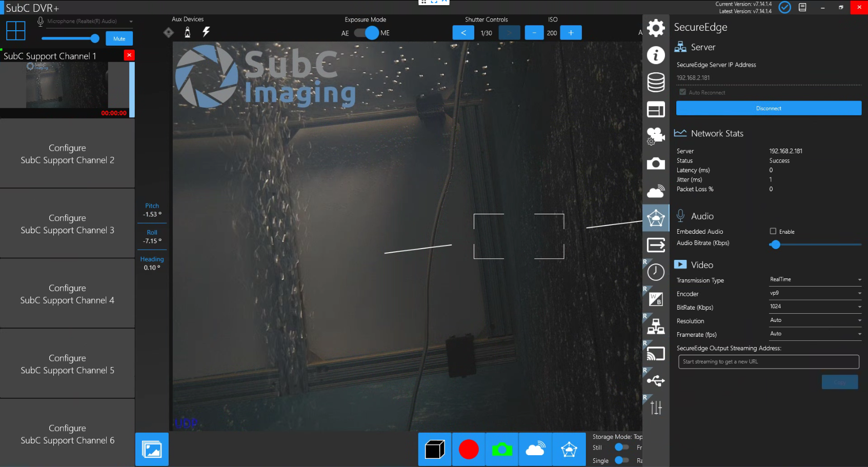
Task: Adjust the Audio Bitrate (Kbps) slider
Action: point(815,245)
